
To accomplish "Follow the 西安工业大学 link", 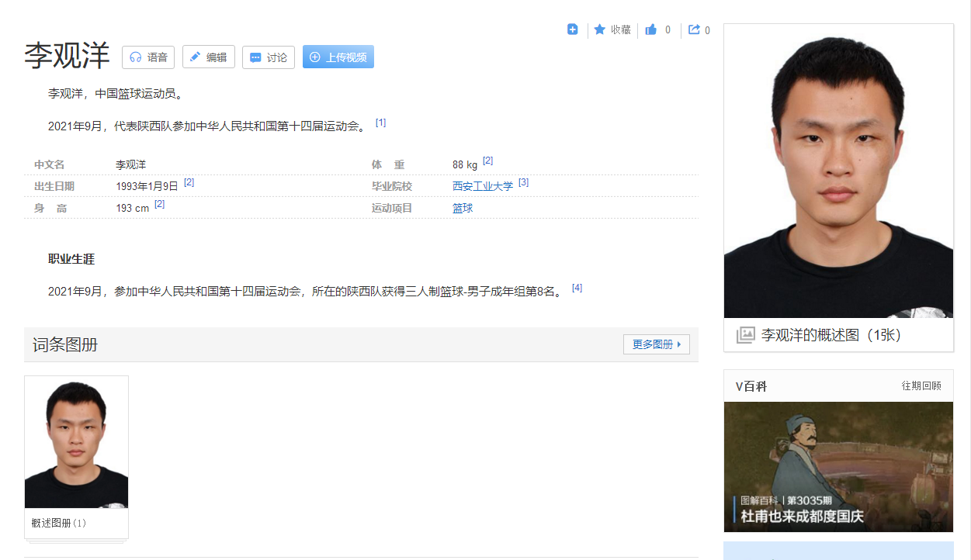I will pyautogui.click(x=483, y=186).
